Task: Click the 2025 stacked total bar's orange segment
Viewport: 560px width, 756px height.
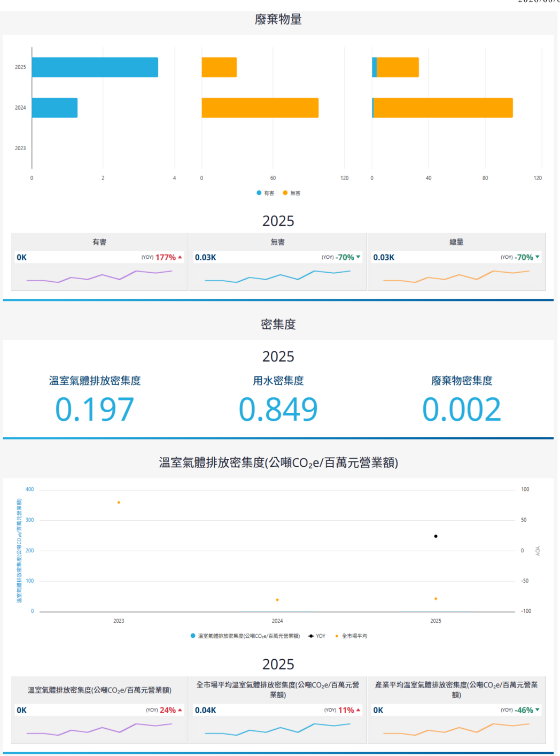Action: pos(398,67)
